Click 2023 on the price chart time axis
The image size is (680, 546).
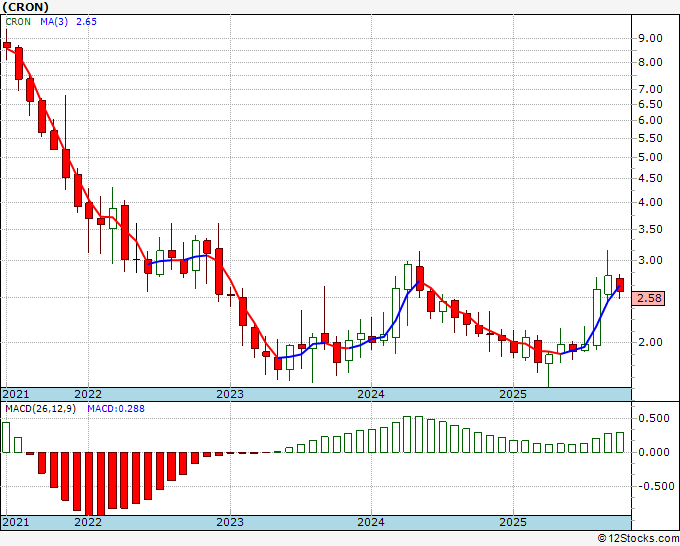tap(230, 394)
